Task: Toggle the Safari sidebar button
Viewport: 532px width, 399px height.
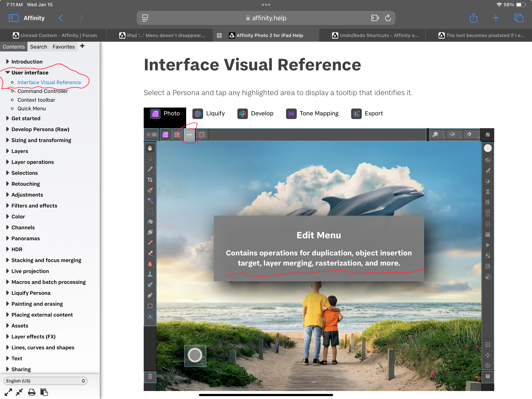Action: tap(13, 18)
